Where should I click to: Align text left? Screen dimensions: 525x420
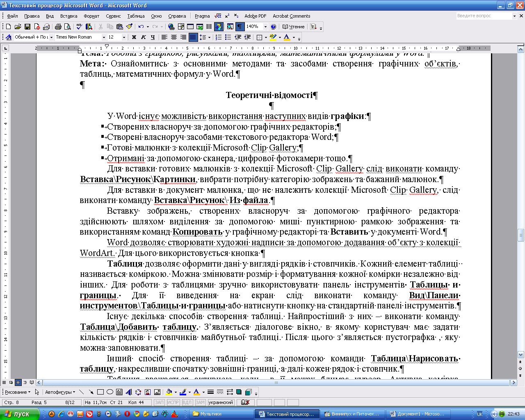pyautogui.click(x=164, y=37)
